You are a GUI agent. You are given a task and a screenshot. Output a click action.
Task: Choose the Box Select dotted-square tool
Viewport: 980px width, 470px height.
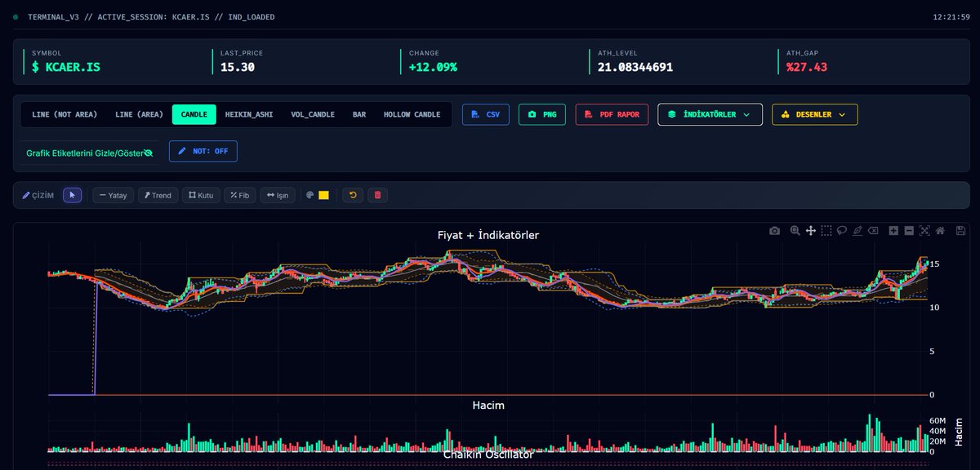826,231
